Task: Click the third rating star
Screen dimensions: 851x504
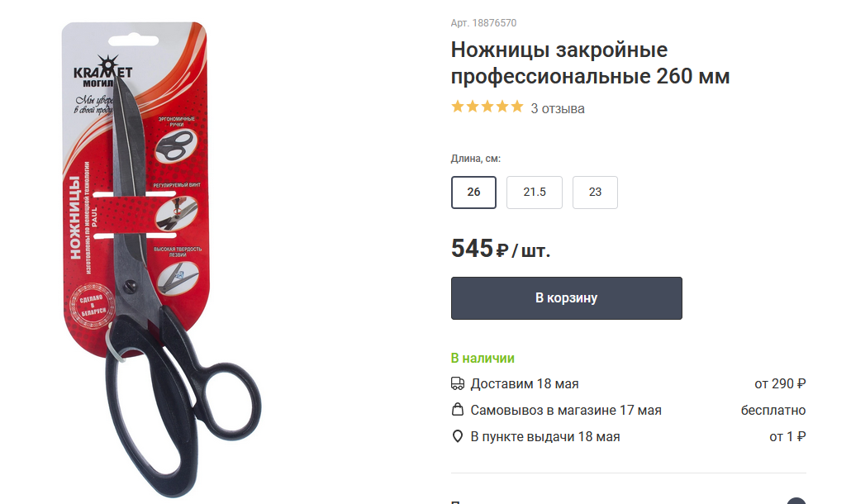Action: click(487, 107)
